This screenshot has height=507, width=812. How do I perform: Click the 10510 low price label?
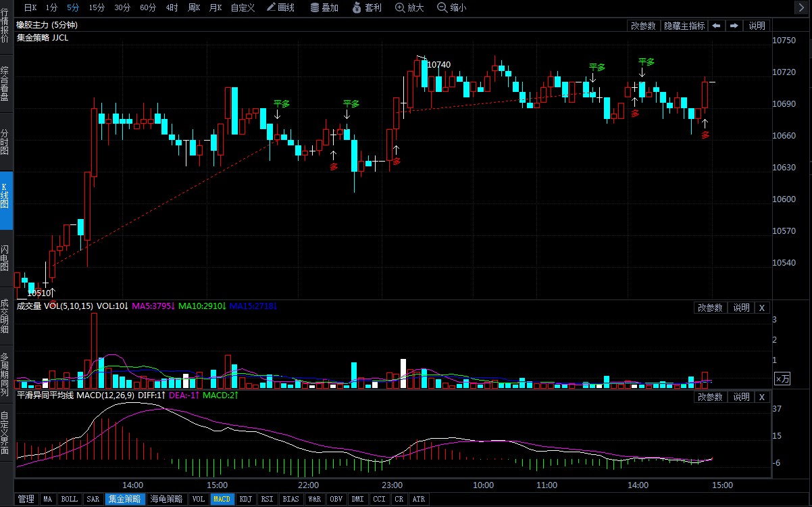39,293
